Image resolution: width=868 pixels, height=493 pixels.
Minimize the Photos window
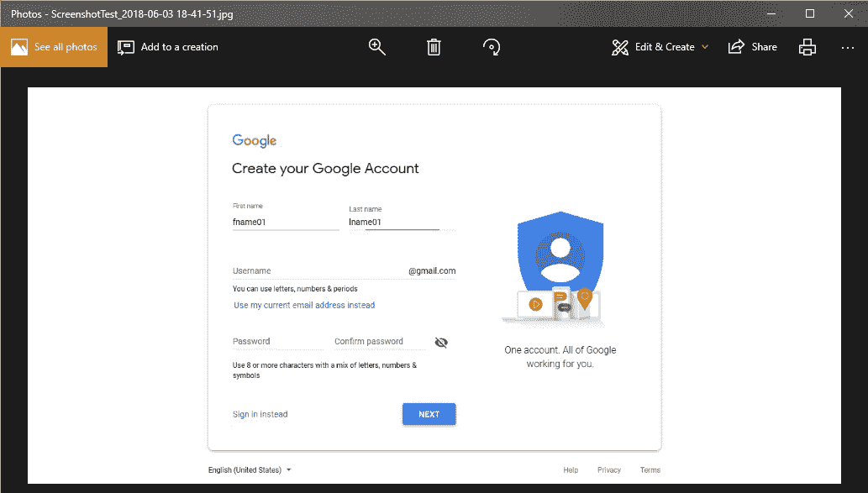(x=771, y=13)
